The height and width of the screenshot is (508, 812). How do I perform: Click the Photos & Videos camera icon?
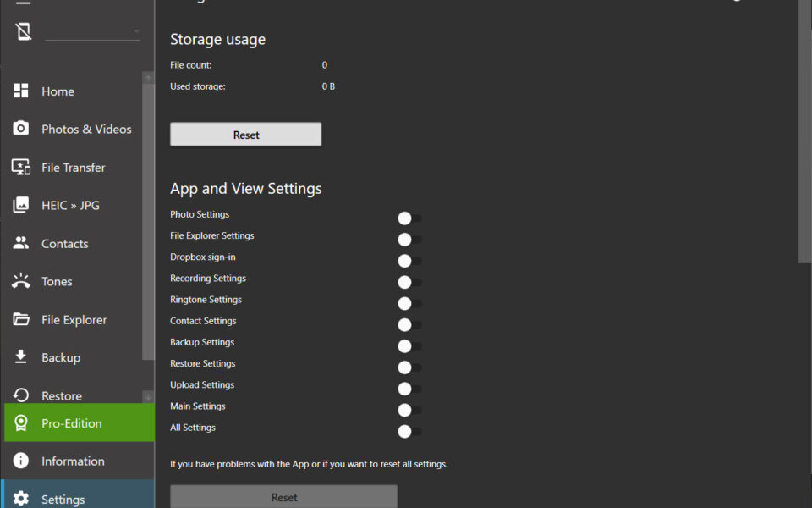click(20, 128)
